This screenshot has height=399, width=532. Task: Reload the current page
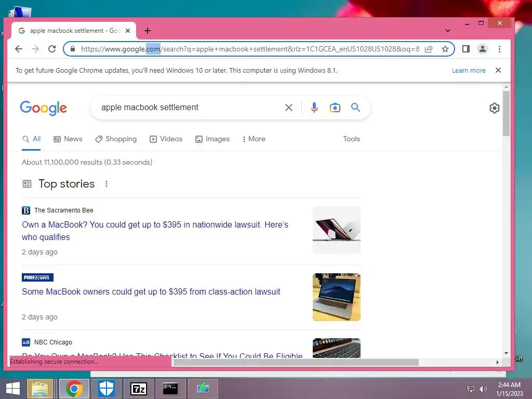(x=52, y=49)
